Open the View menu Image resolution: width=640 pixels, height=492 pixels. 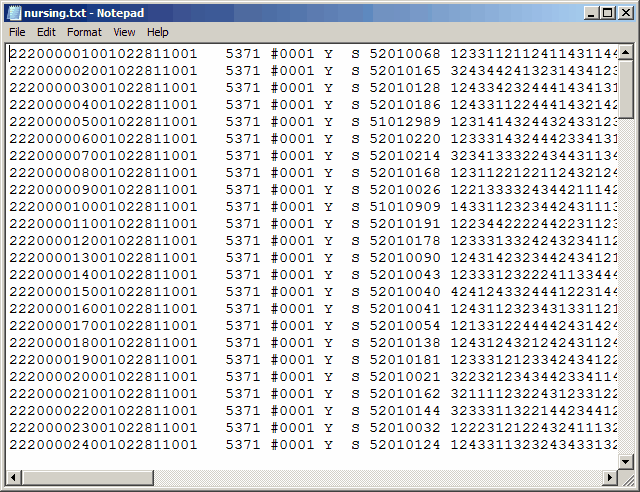pyautogui.click(x=124, y=32)
